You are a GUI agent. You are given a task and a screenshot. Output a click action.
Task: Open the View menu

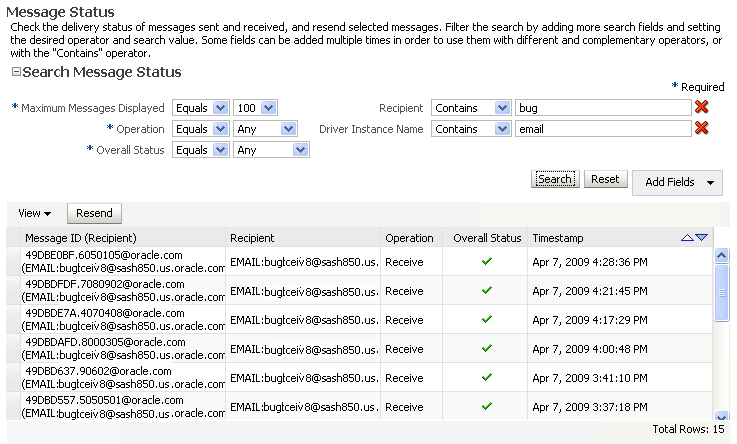point(34,213)
